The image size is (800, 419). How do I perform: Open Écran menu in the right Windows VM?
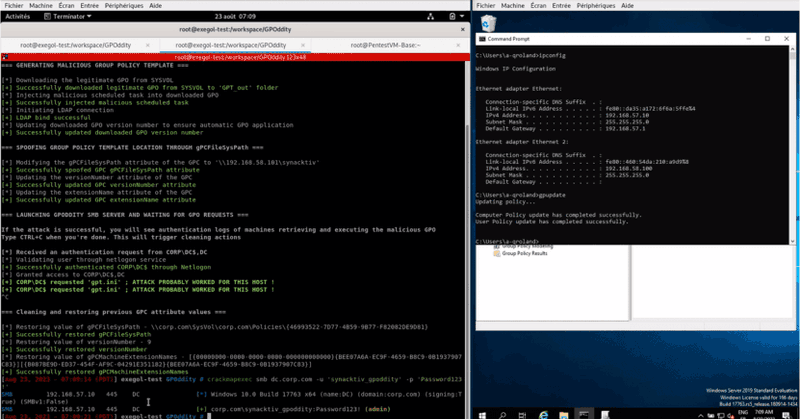tap(538, 6)
